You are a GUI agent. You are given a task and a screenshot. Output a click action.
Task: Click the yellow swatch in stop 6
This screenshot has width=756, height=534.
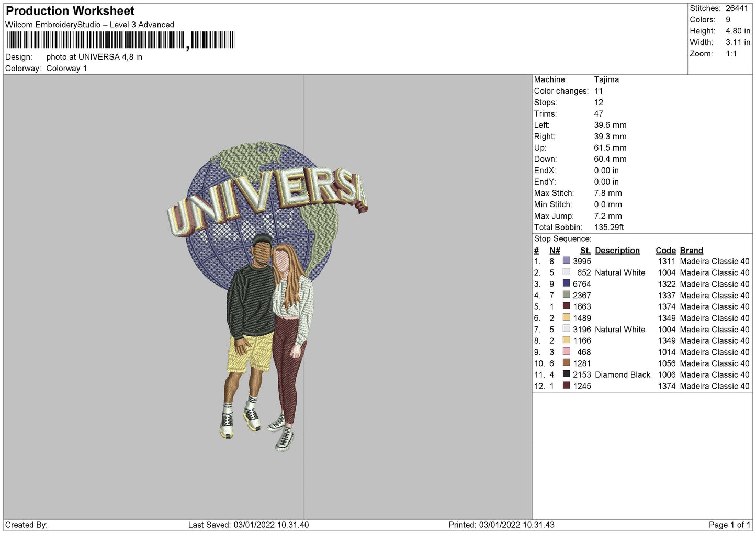pos(566,317)
